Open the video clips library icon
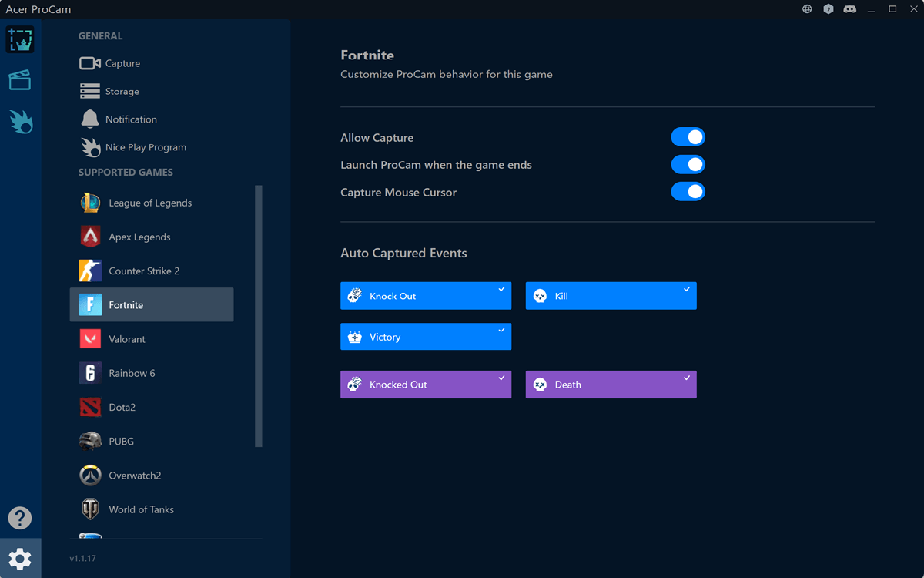 pyautogui.click(x=20, y=80)
